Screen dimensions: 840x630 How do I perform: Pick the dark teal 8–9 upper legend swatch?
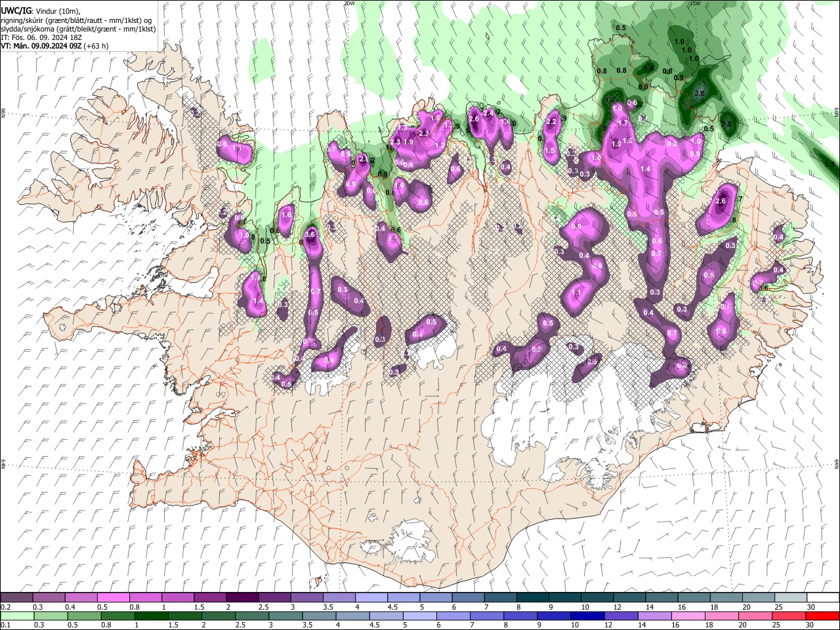coord(532,597)
